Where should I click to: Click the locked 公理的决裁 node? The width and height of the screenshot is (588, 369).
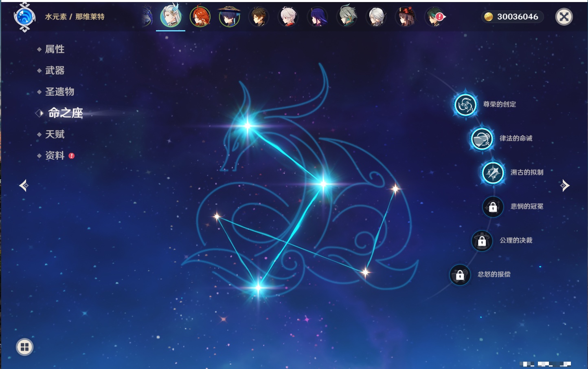pos(482,241)
